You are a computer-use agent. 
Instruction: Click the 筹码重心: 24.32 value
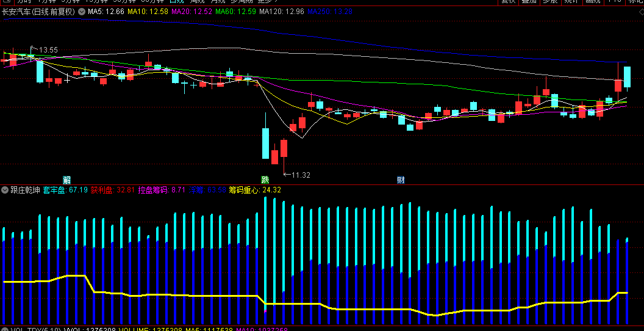click(255, 190)
